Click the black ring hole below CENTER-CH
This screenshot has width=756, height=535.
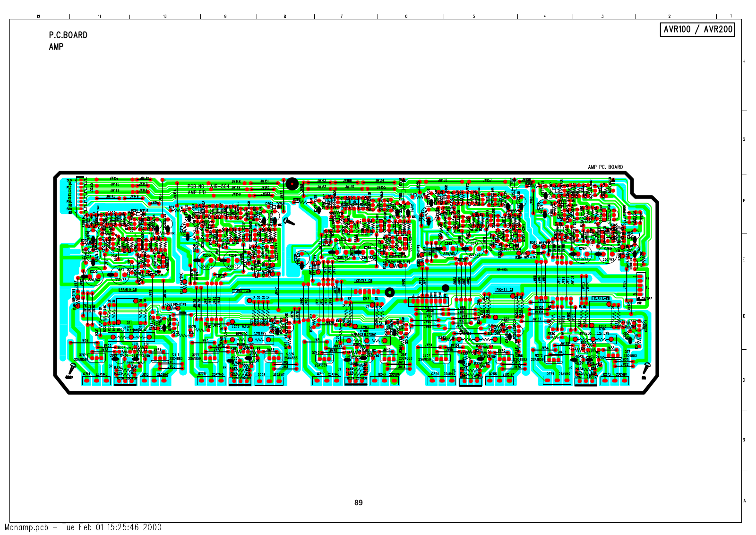389,293
